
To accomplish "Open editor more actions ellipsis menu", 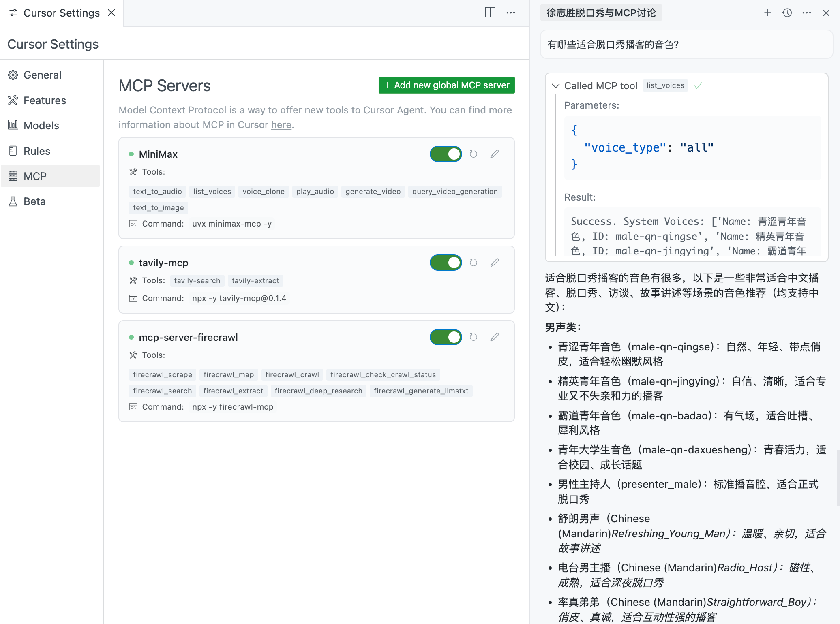I will click(511, 13).
